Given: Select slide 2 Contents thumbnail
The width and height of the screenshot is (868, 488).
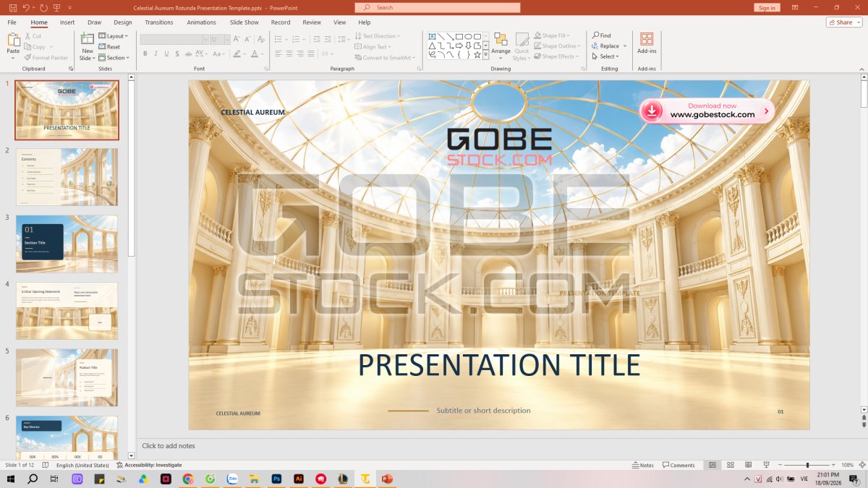Looking at the screenshot, I should 67,177.
